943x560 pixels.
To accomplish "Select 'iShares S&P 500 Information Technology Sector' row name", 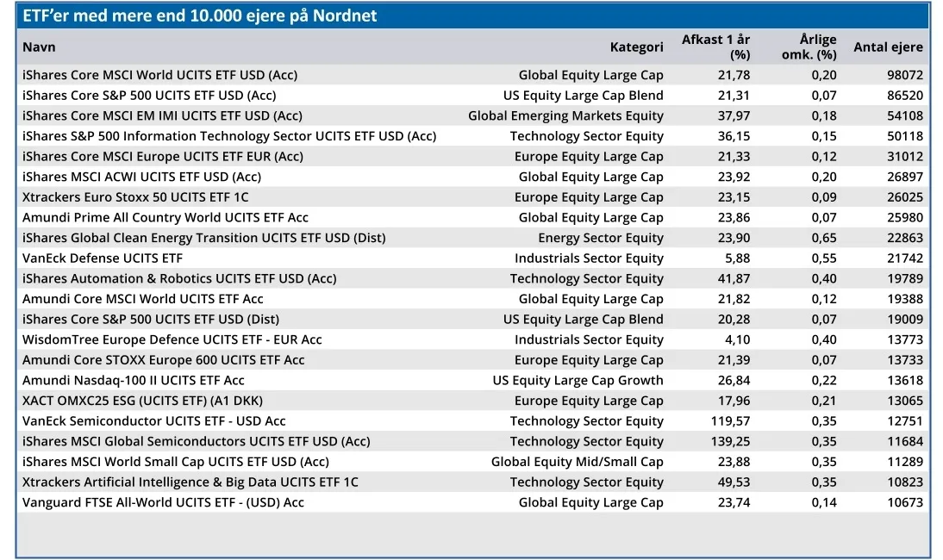I will click(229, 136).
